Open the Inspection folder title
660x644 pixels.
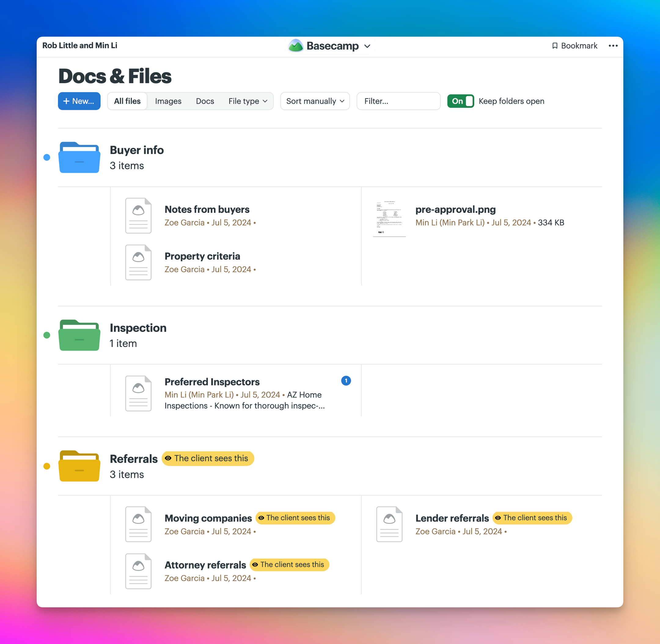[x=138, y=328]
